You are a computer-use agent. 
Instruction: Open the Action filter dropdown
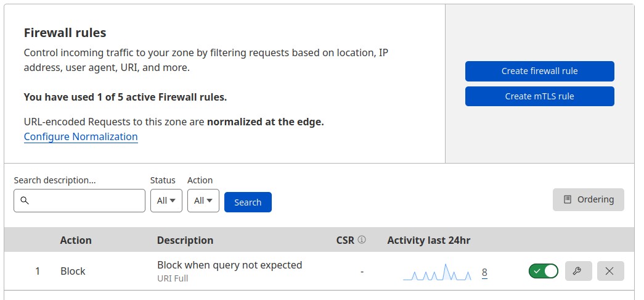pyautogui.click(x=203, y=201)
